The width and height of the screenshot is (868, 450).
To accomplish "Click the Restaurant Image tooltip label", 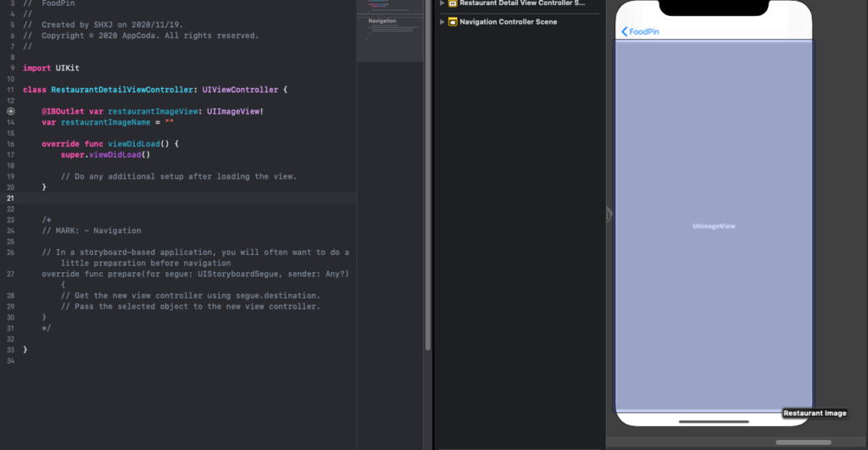I will 814,414.
